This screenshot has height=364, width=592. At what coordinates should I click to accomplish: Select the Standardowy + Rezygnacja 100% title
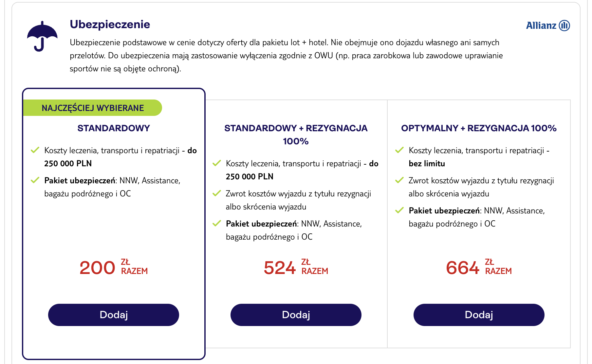pyautogui.click(x=296, y=135)
